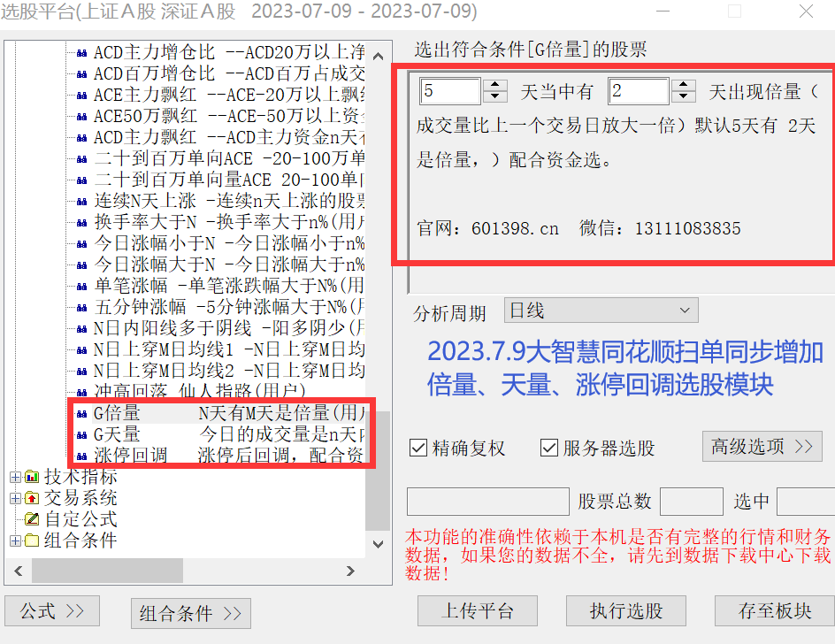This screenshot has width=835, height=644.
Task: Click icon beside 今日涨幅大于N row
Action: tap(82, 264)
